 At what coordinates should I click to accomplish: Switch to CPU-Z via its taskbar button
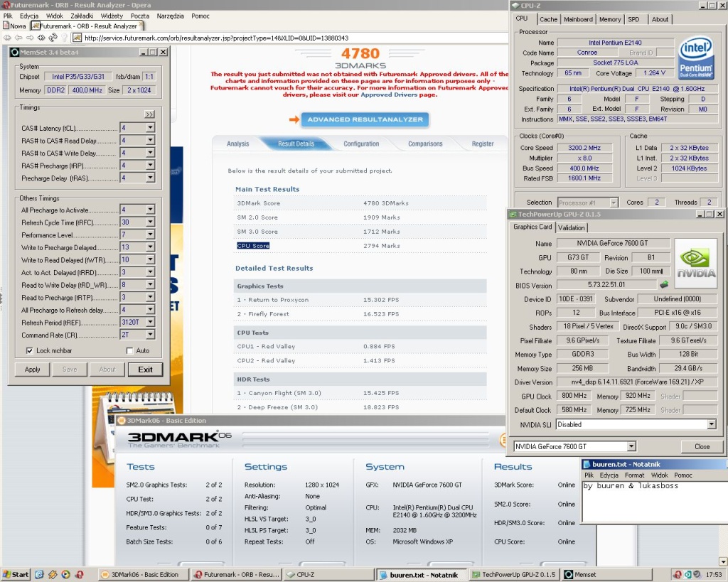click(x=328, y=575)
